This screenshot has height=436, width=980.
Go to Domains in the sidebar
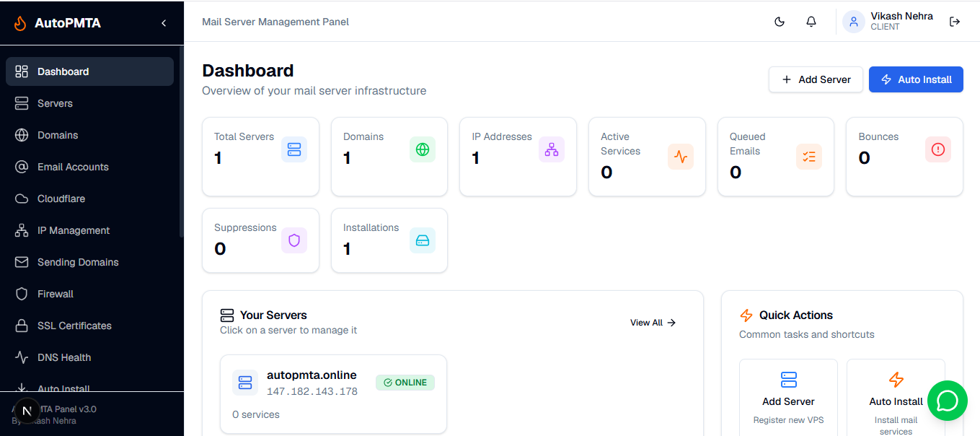click(x=89, y=135)
